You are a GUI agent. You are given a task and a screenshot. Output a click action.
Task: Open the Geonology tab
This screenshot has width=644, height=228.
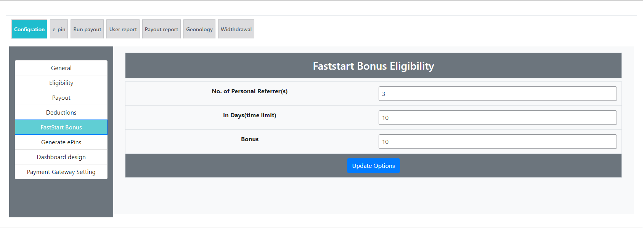pyautogui.click(x=199, y=29)
